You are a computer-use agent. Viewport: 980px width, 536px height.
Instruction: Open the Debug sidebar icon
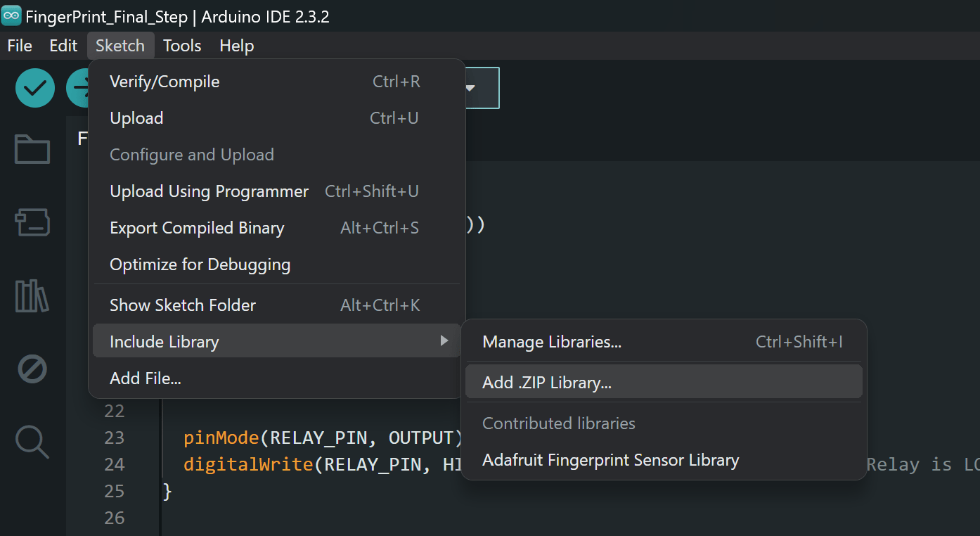tap(32, 369)
